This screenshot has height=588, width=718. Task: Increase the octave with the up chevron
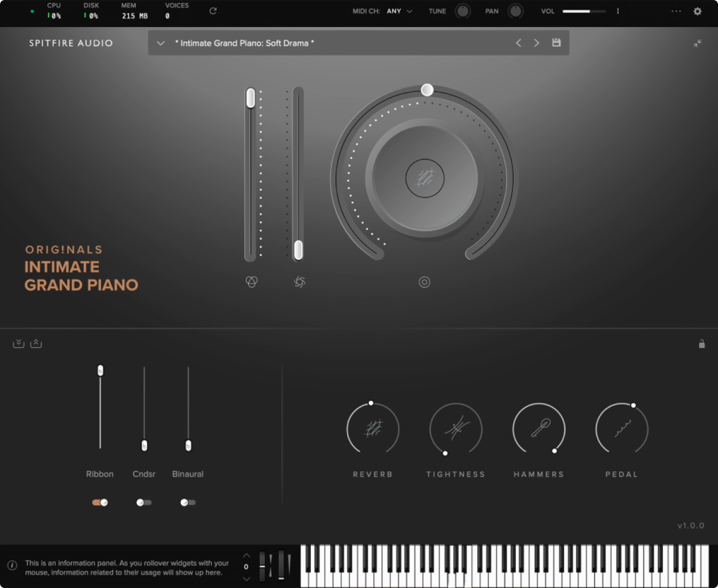pyautogui.click(x=246, y=556)
